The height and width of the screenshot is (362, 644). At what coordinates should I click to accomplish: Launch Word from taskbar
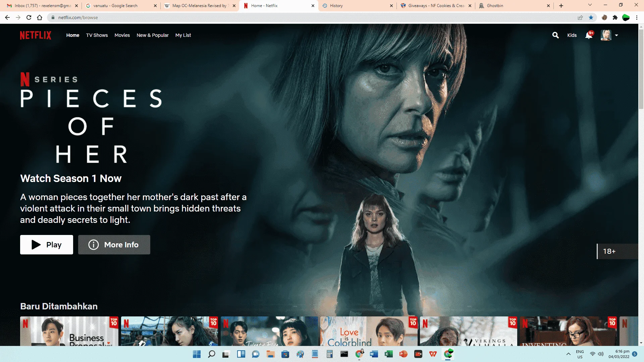click(374, 354)
